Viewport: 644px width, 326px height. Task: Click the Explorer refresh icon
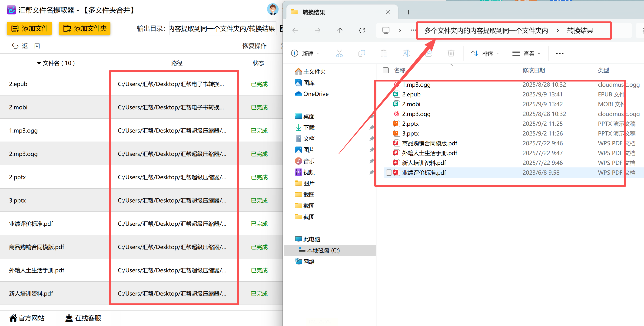tap(362, 31)
